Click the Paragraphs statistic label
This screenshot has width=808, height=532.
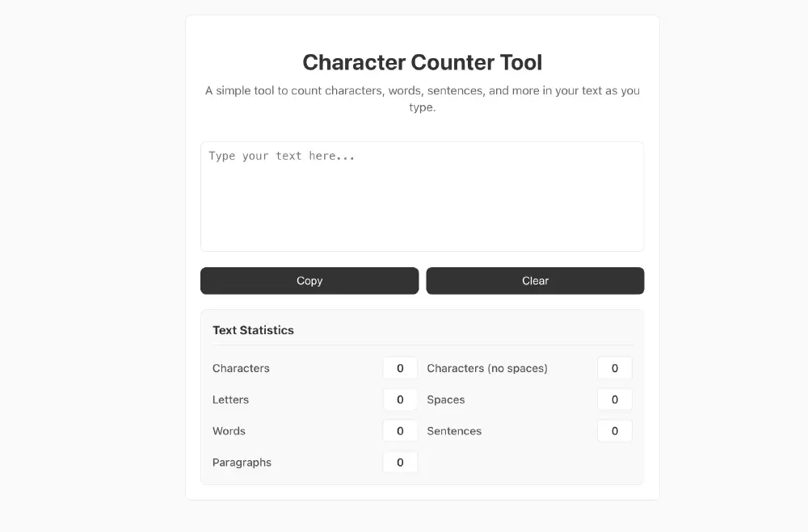(242, 463)
